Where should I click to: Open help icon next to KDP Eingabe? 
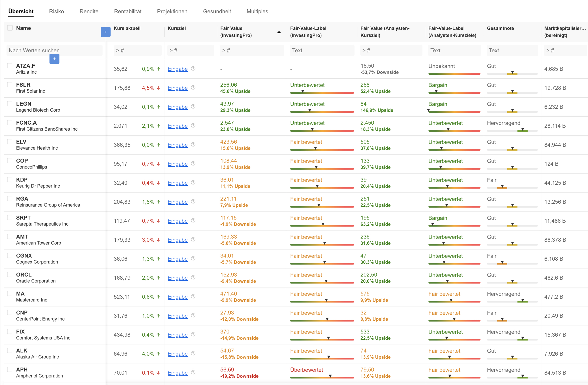193,183
